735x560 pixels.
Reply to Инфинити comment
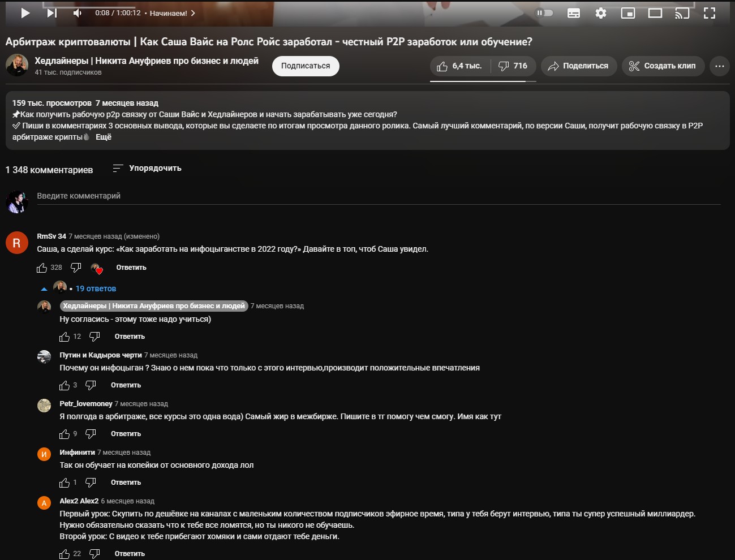pyautogui.click(x=126, y=483)
